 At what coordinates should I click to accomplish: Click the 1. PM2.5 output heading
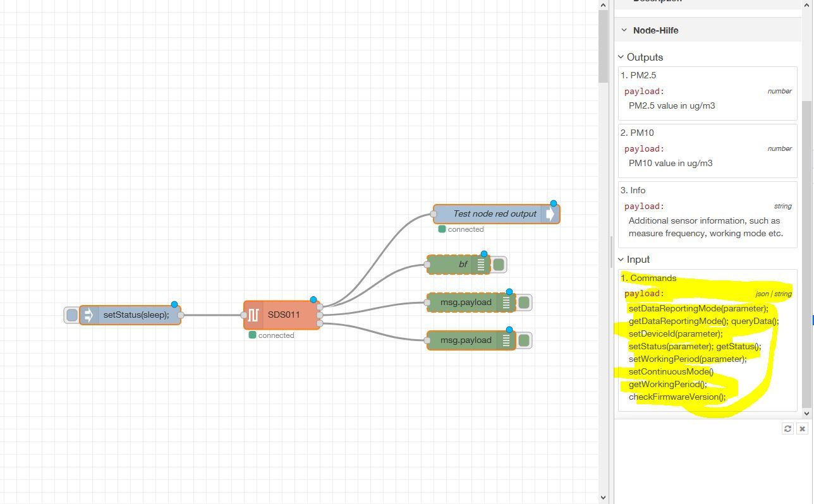[638, 75]
